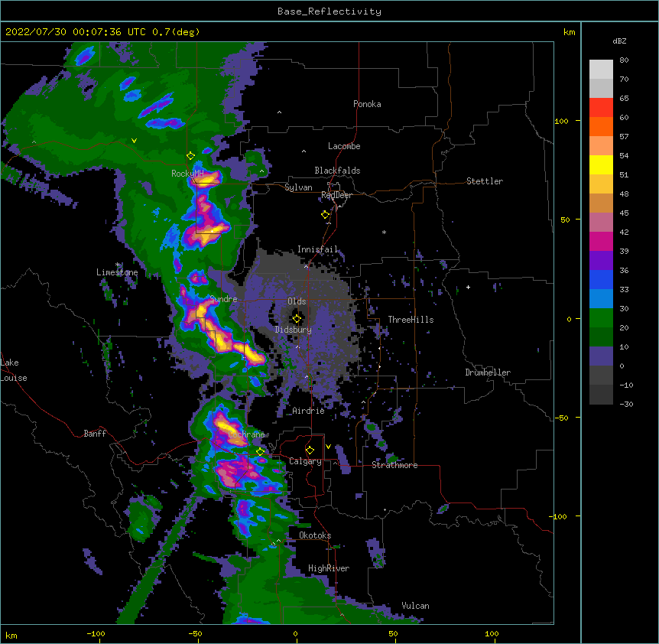659x644 pixels.
Task: Pick the slate purple swatch in dBZ scale
Action: tap(601, 356)
